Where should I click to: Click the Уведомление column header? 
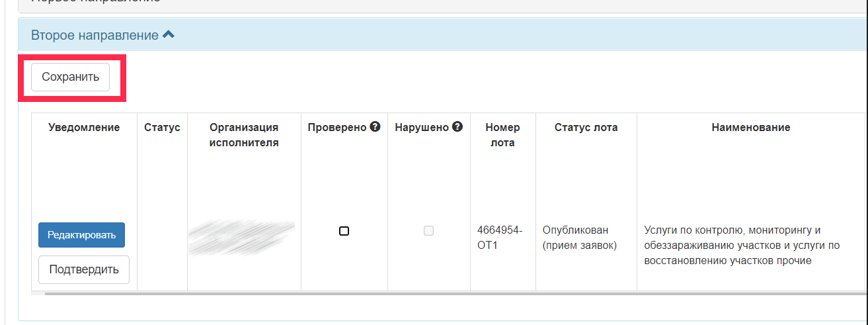click(x=84, y=128)
